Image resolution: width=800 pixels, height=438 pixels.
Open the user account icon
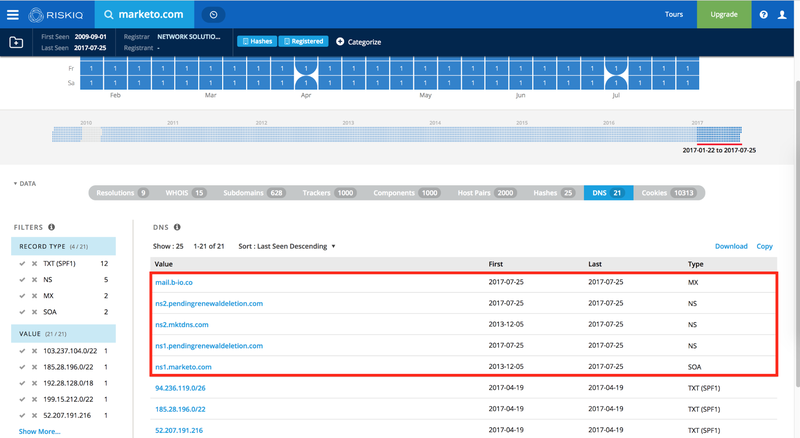pyautogui.click(x=782, y=15)
